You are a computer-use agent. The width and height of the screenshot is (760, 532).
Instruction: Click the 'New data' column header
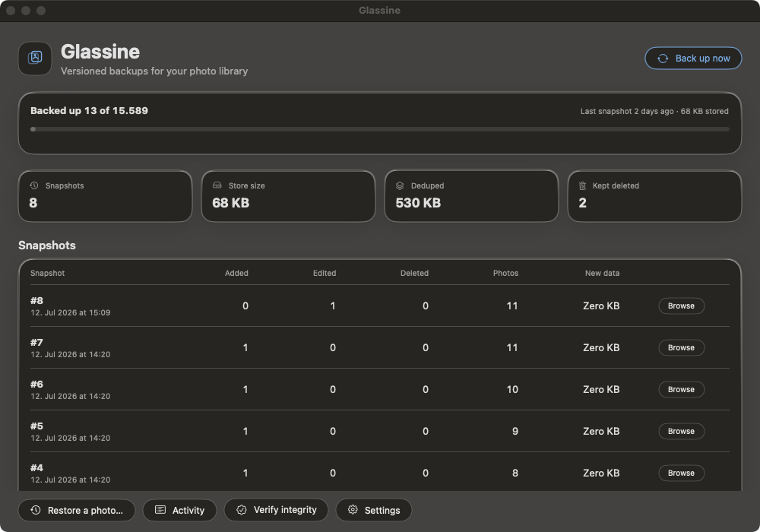click(602, 274)
